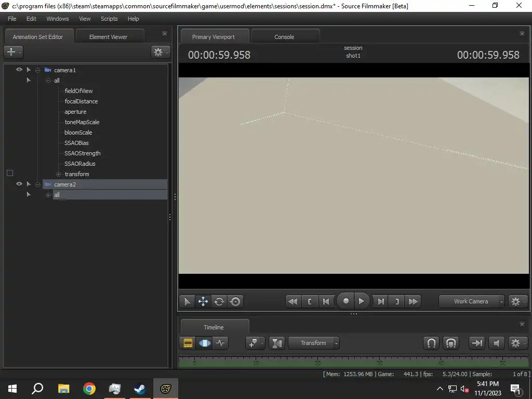Open the View menu
This screenshot has width=532, height=399.
pos(85,19)
